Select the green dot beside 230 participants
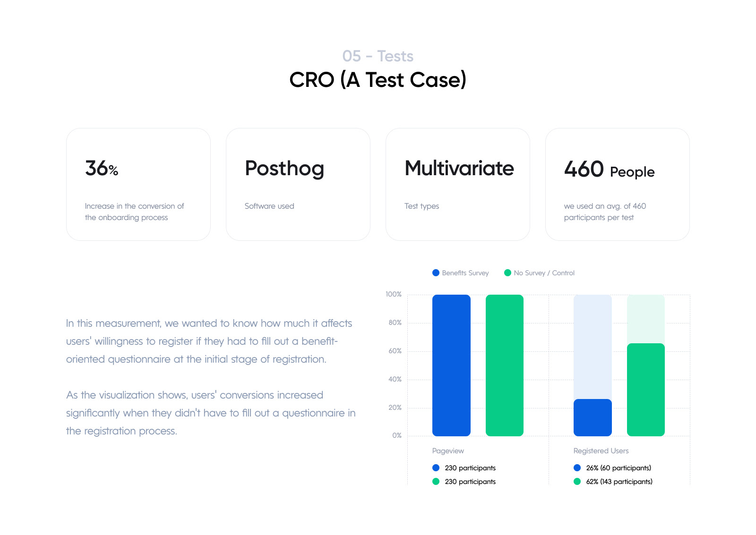The height and width of the screenshot is (535, 756). 436,482
